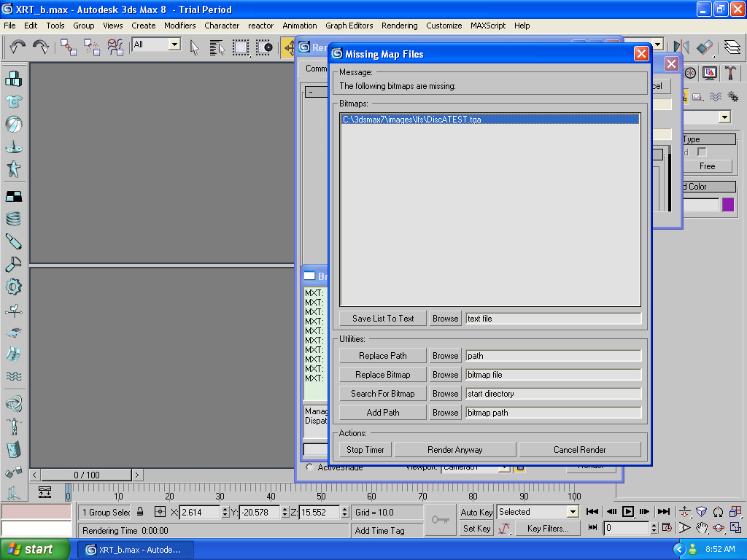Toggle checkbox in Object Type rollout

[x=701, y=152]
